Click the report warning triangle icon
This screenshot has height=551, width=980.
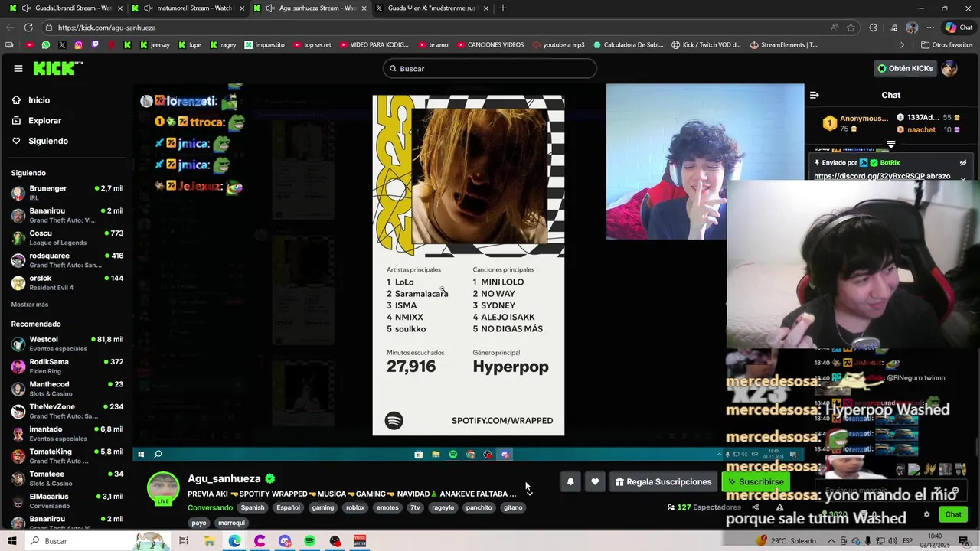tap(780, 507)
